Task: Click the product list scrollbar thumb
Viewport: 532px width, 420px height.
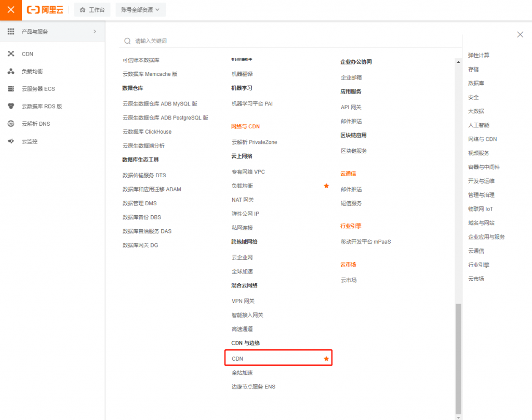Action: coord(458,359)
